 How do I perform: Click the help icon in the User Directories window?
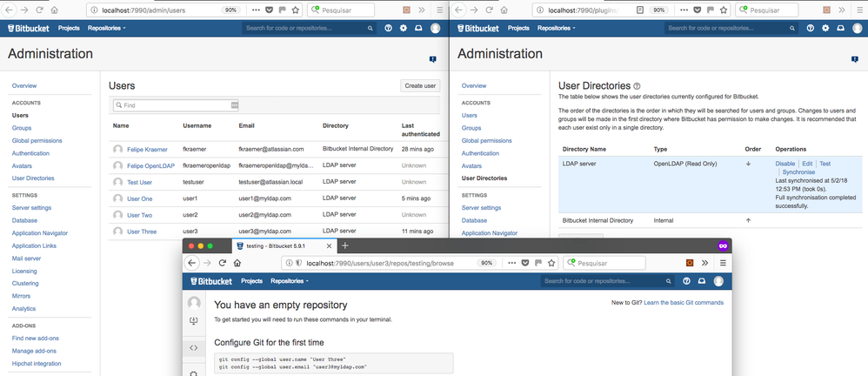pyautogui.click(x=811, y=28)
